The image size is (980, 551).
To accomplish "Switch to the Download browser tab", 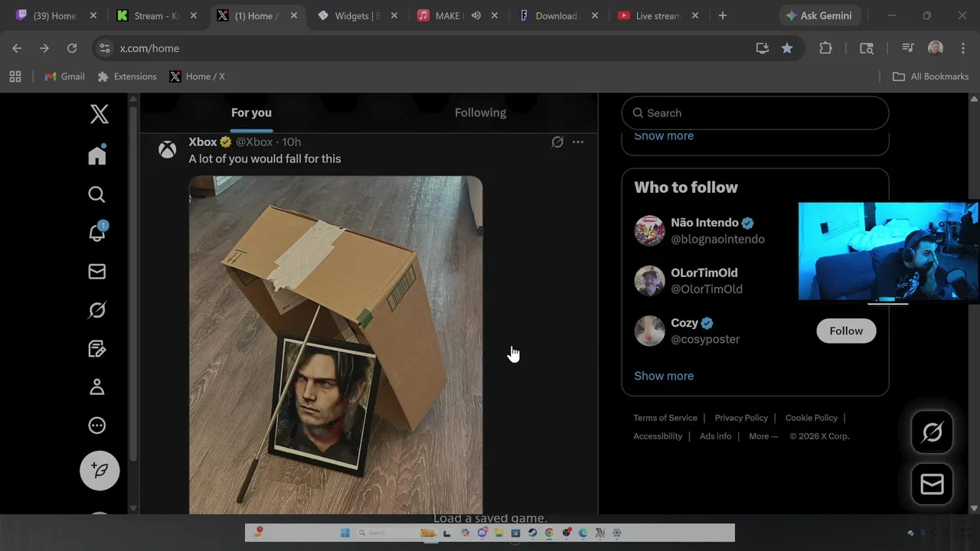I will tap(557, 15).
